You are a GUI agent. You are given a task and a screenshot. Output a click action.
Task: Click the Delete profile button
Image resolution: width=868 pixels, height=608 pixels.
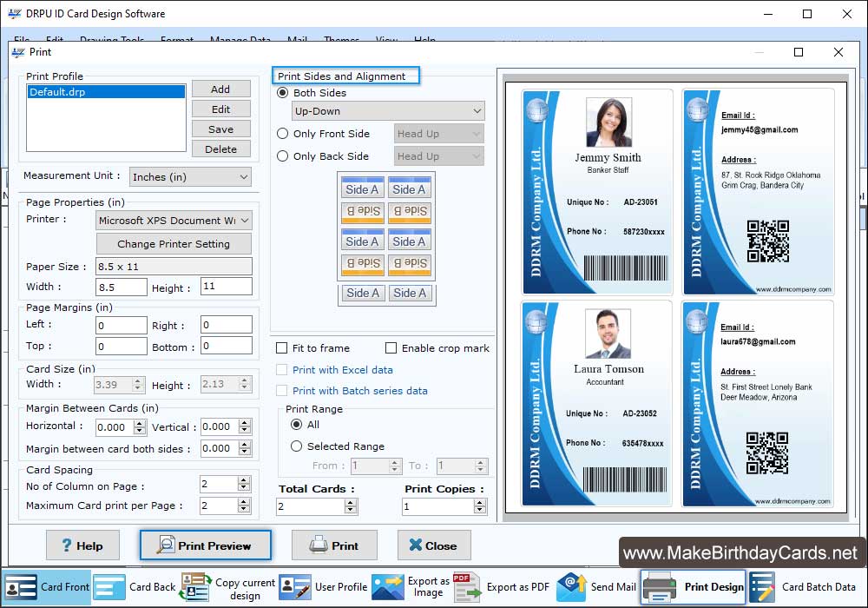(x=220, y=149)
